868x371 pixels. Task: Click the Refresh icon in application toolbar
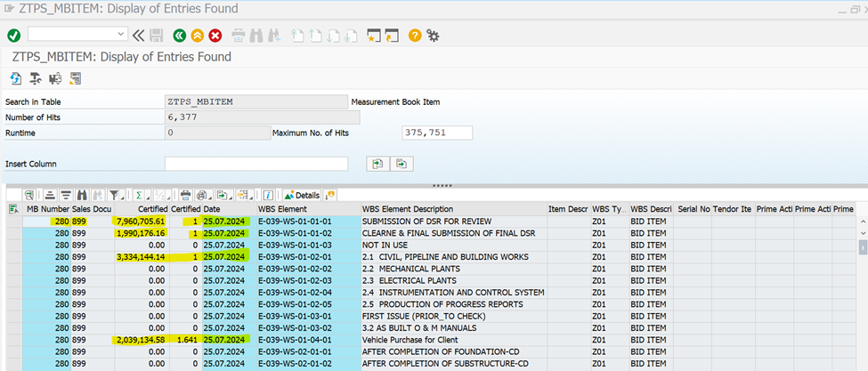click(x=16, y=78)
